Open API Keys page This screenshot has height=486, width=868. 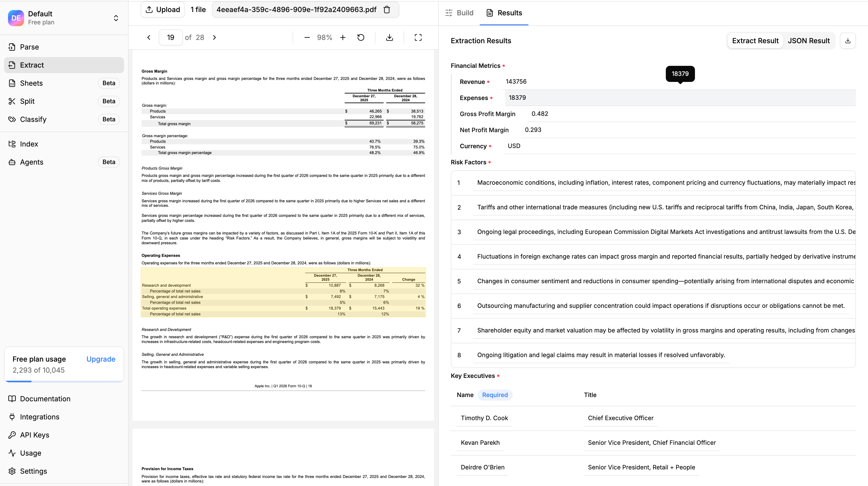click(34, 435)
